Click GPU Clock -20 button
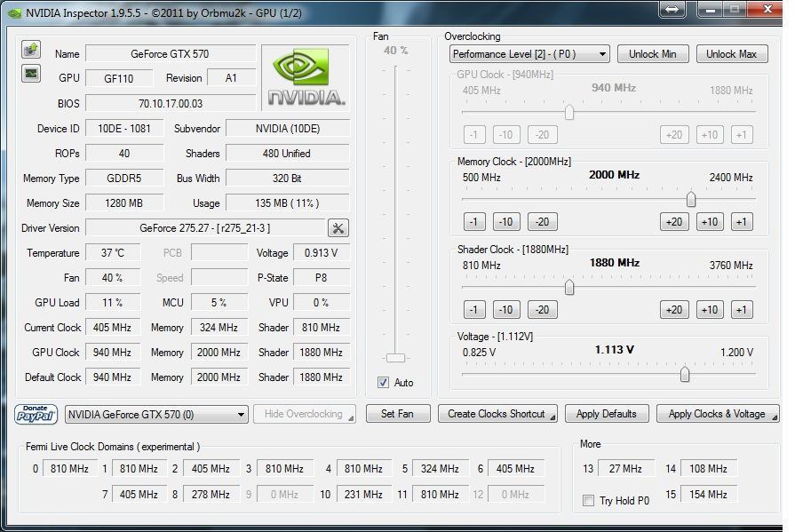This screenshot has width=795, height=532. pos(543,134)
